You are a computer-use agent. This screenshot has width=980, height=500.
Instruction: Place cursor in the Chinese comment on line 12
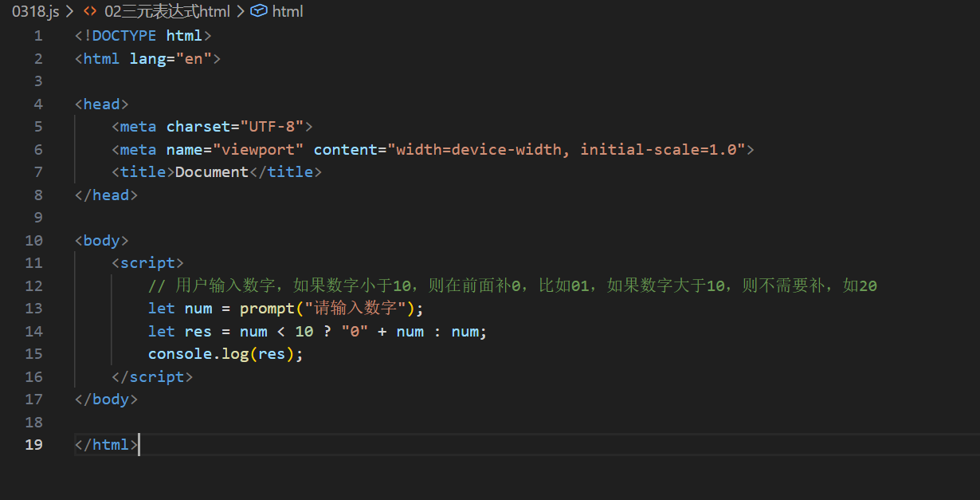click(512, 285)
